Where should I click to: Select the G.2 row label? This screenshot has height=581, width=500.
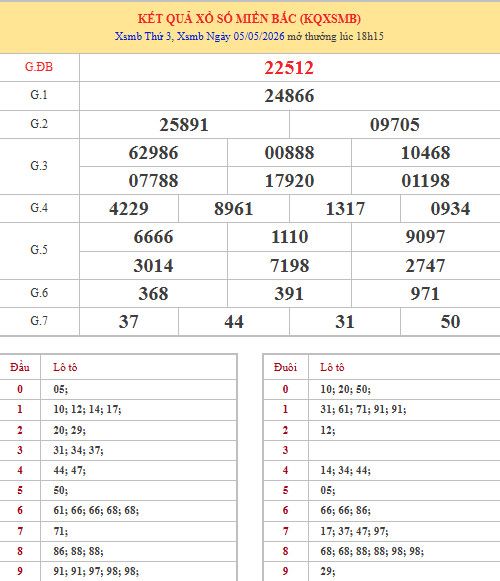[39, 124]
